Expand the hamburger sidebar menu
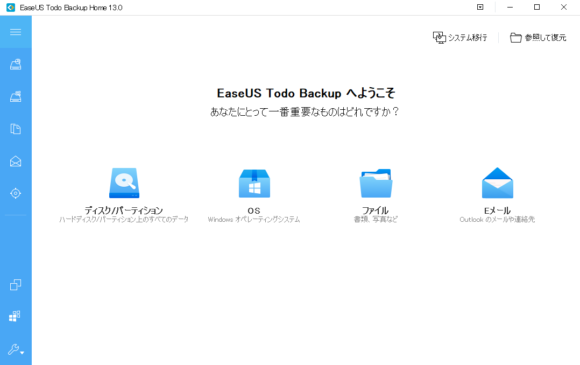 (x=16, y=32)
